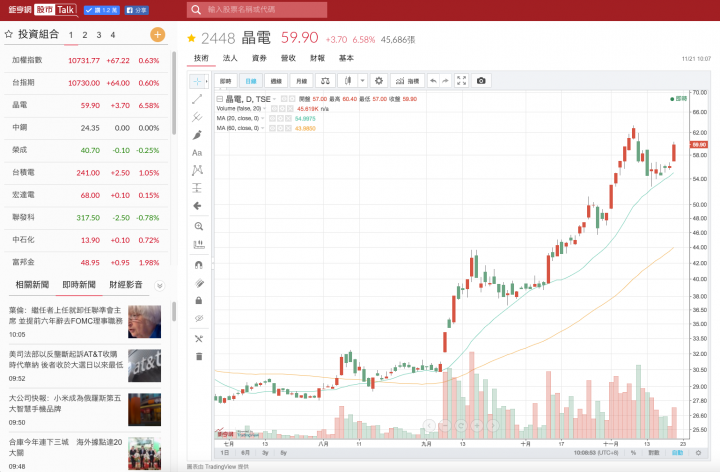Viewport: 720px width, 472px height.
Task: Take a chart snapshot with camera icon
Action: pos(481,81)
